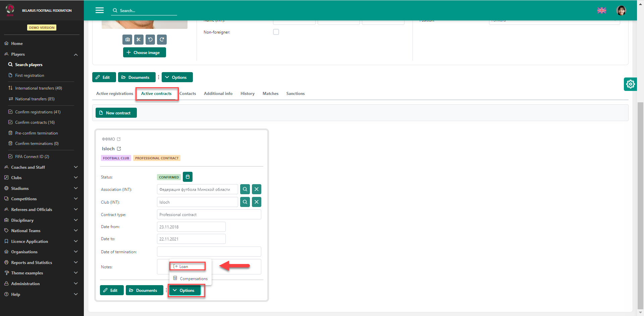Toggle the Non-foreigner checkbox
Viewport: 644px width, 316px height.
pos(276,32)
